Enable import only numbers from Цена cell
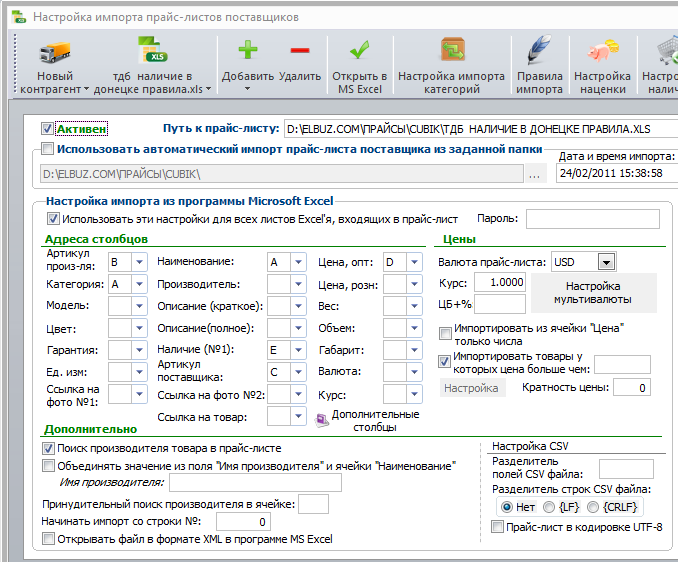Screen dimensions: 678x562 click(x=445, y=333)
